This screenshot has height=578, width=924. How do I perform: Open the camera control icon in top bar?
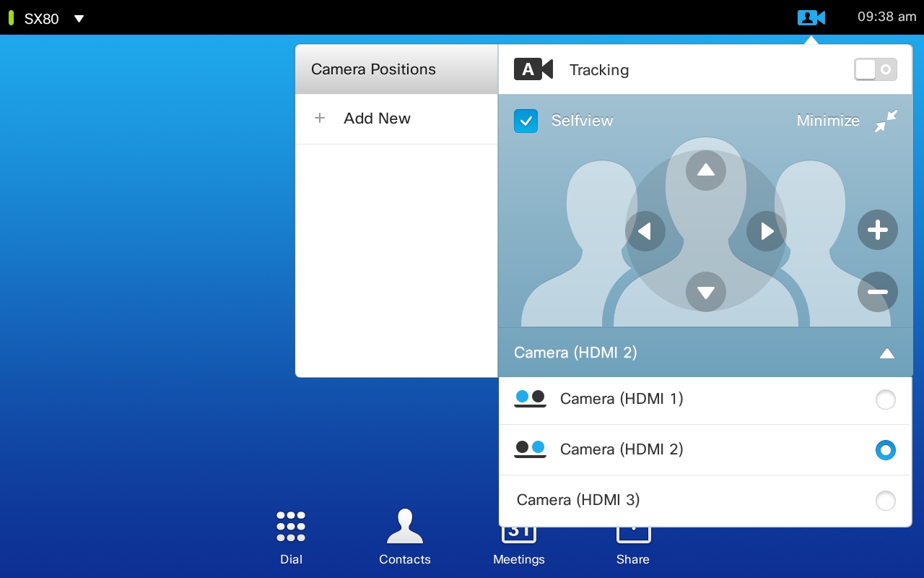click(x=811, y=17)
